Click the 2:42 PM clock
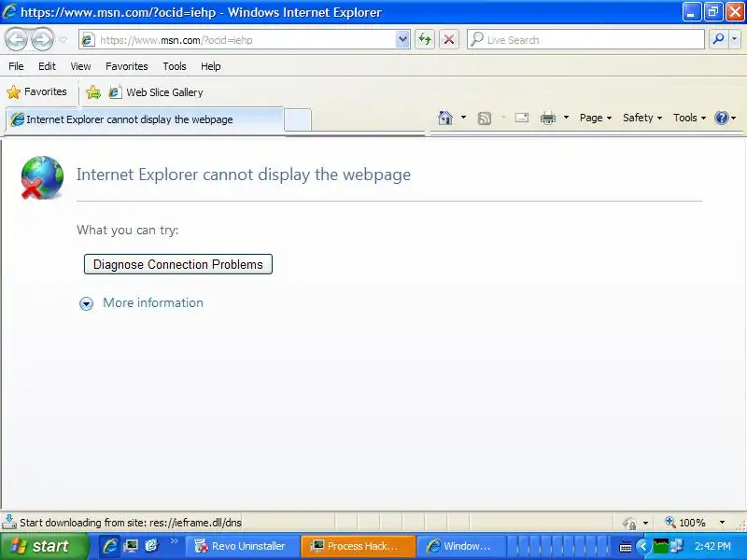Viewport: 747px width, 560px height. pos(712,546)
